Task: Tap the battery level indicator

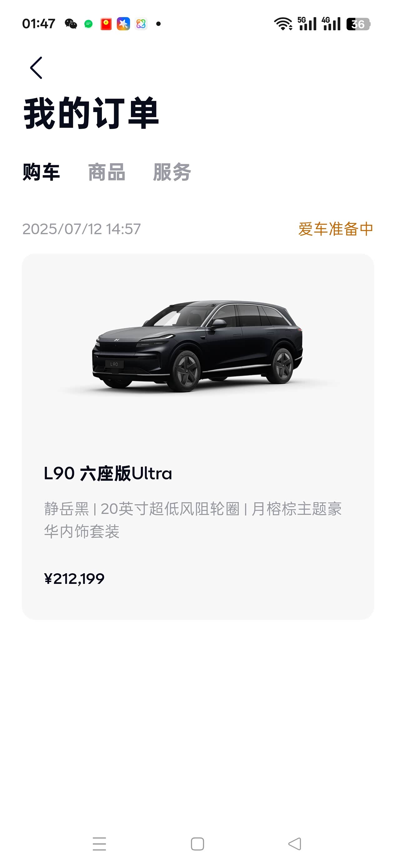Action: pos(358,24)
